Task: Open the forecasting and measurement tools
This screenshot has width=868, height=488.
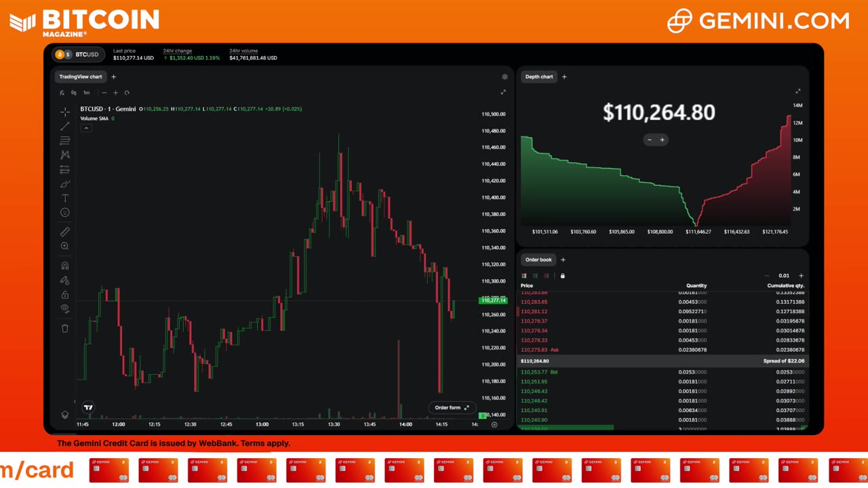Action: tap(65, 169)
